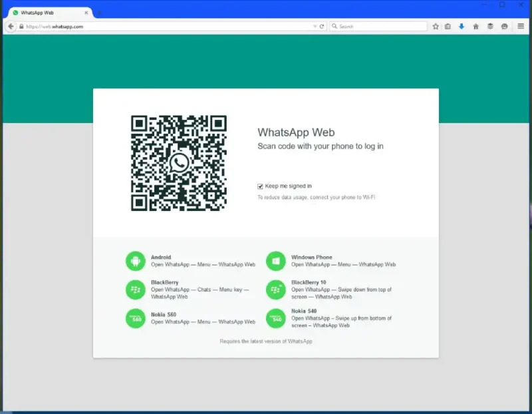Image resolution: width=532 pixels, height=414 pixels.
Task: Close the WhatsApp Web tab
Action: pos(86,13)
